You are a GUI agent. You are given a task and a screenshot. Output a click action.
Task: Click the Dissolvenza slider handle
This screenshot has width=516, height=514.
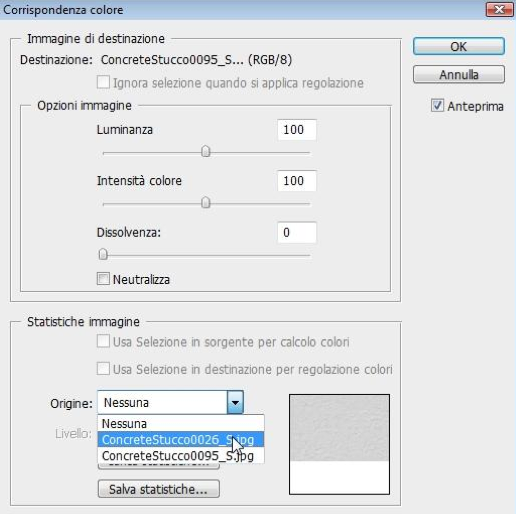point(103,254)
